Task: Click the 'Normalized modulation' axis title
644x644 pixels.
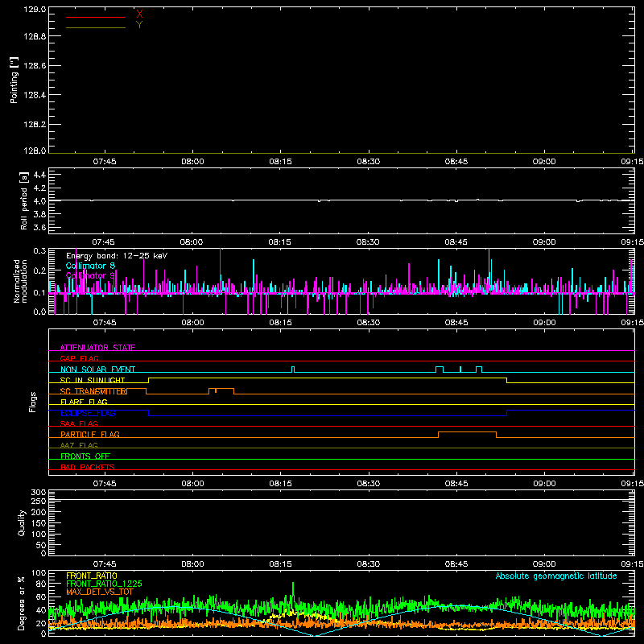Action: point(21,281)
